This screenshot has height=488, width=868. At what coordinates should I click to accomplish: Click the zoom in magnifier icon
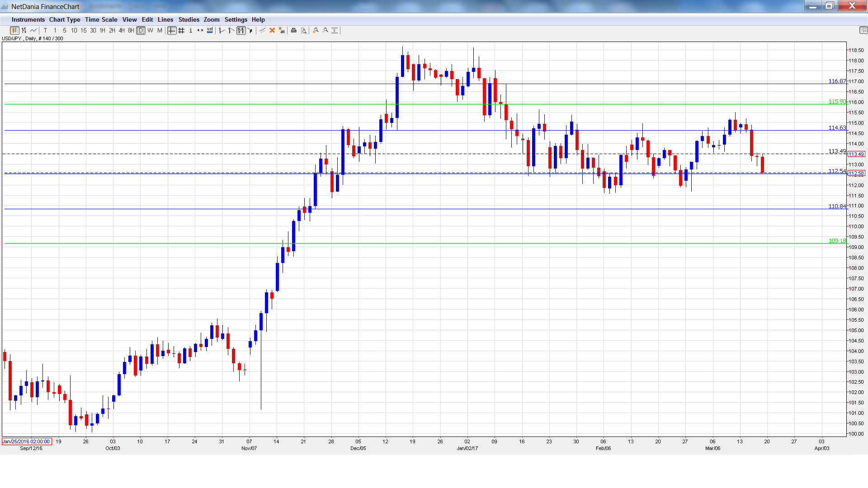click(x=316, y=30)
